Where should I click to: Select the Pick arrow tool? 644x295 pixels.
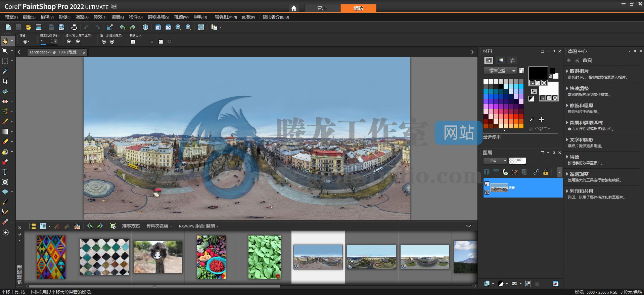tap(5, 51)
